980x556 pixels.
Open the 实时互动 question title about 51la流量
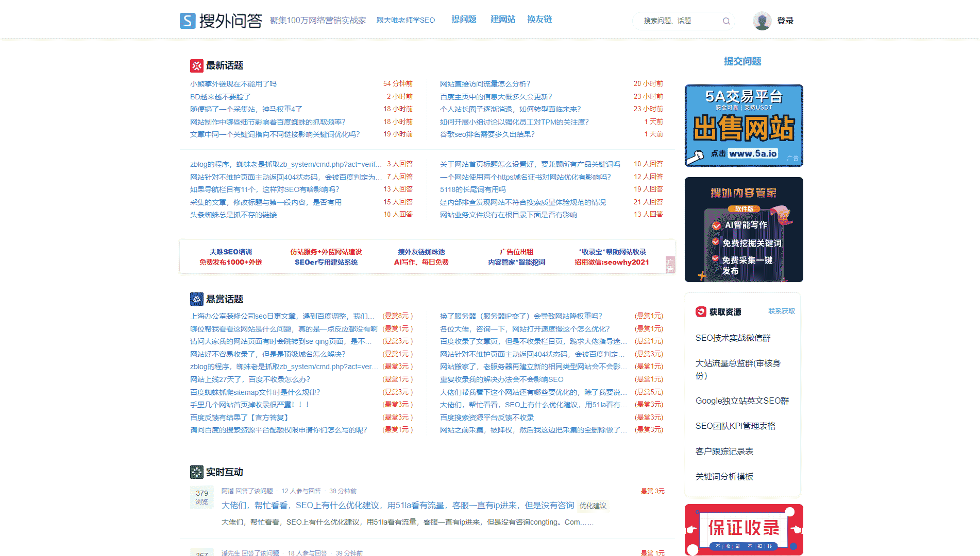tap(398, 506)
